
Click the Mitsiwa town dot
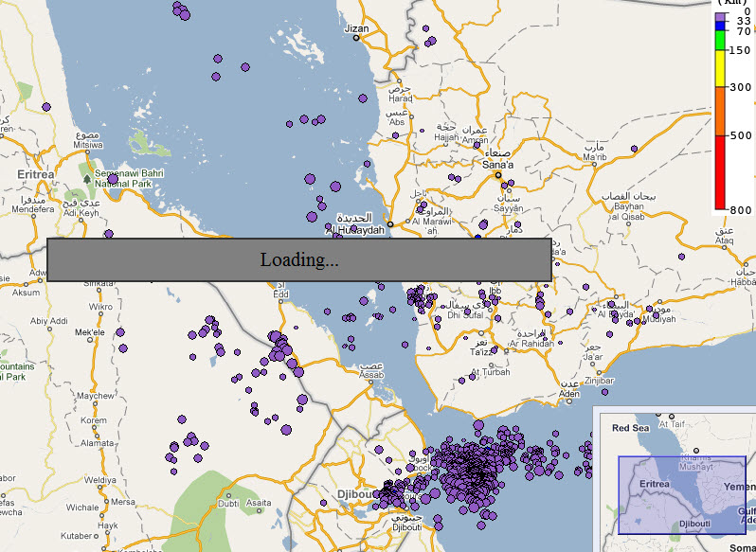pos(87,152)
